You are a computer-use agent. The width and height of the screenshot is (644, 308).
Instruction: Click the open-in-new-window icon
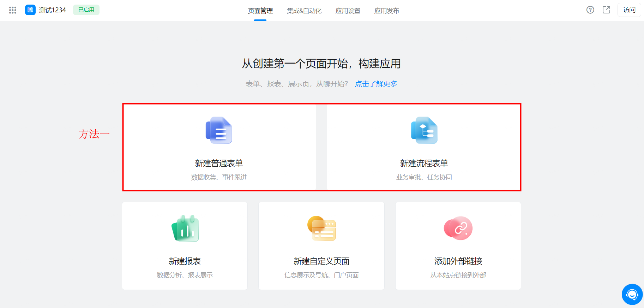(607, 10)
